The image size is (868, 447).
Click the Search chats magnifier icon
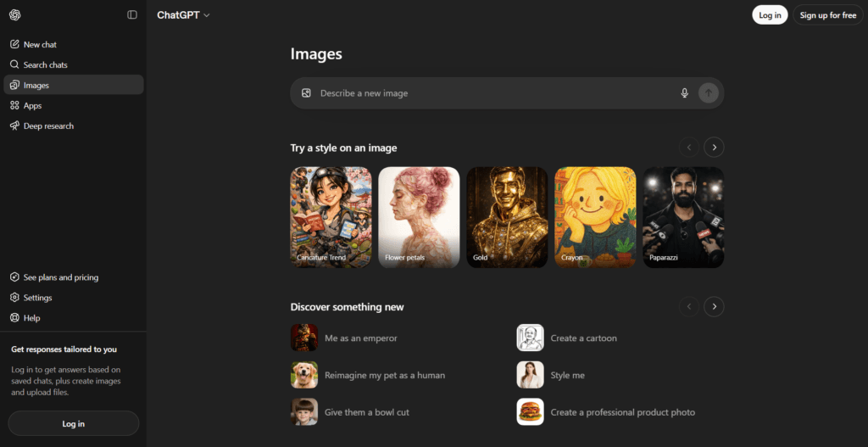(14, 64)
